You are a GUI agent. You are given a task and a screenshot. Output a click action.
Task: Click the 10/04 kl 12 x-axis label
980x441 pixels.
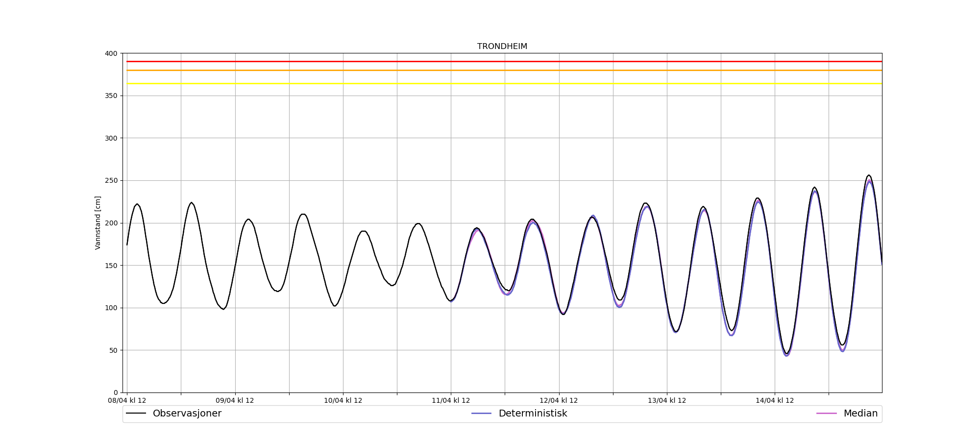(x=343, y=400)
